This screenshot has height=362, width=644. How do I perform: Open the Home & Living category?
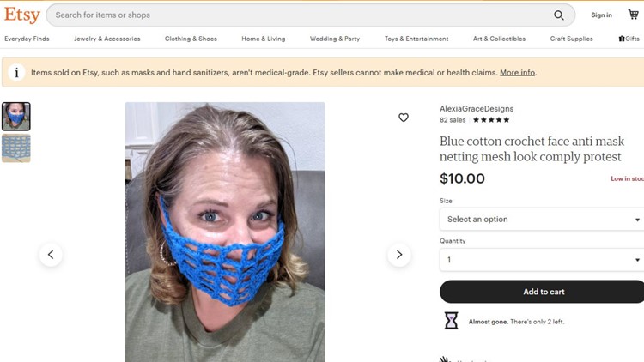tap(264, 39)
